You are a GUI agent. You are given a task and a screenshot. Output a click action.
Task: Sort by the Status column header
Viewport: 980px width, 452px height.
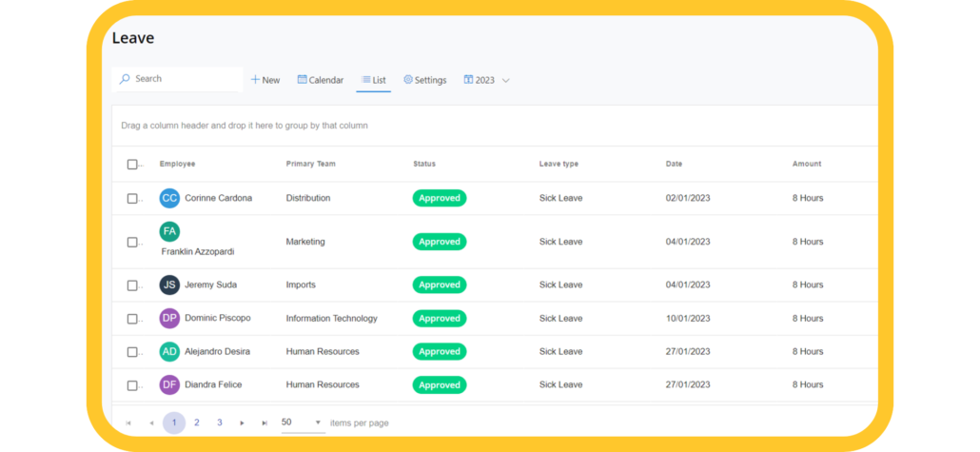[424, 164]
